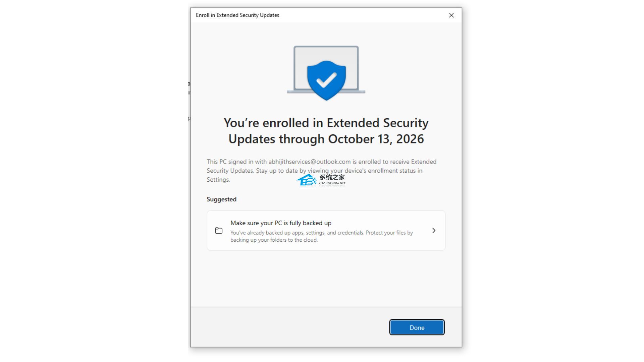Click the 'October 13, 2026' date text

pos(376,139)
